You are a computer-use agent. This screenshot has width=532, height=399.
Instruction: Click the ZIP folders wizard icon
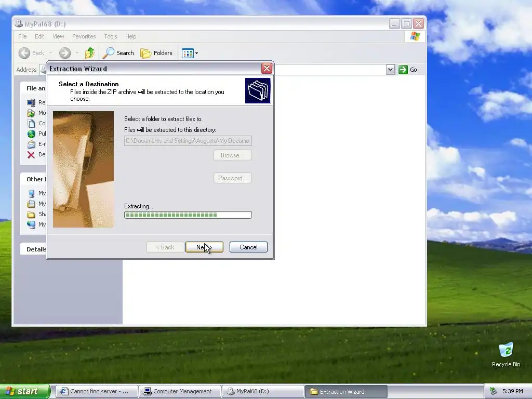258,90
